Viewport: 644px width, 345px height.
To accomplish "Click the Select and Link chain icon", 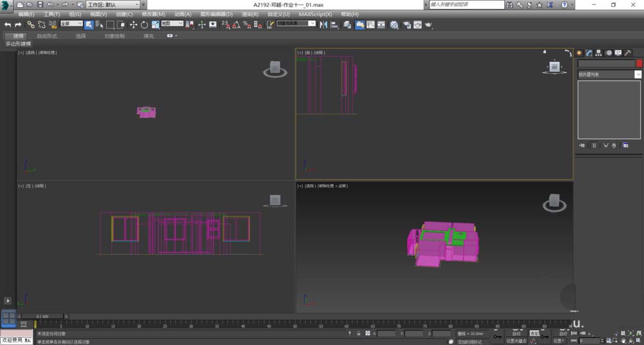I will tap(30, 24).
